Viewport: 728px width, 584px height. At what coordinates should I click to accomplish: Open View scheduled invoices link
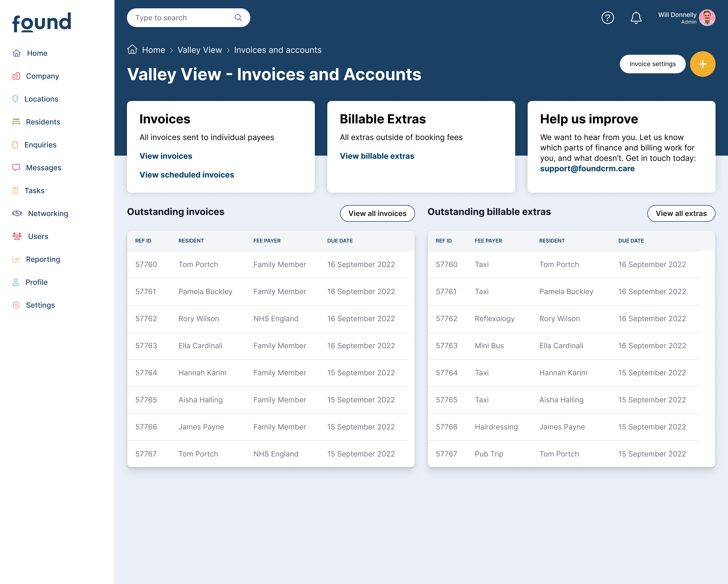coord(186,175)
